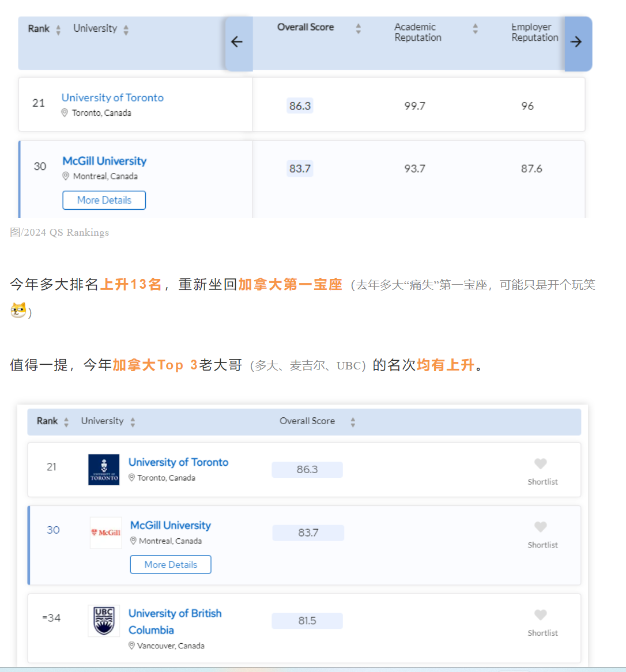Sort top table by Rank arrows
Image resolution: width=626 pixels, height=672 pixels.
58,29
